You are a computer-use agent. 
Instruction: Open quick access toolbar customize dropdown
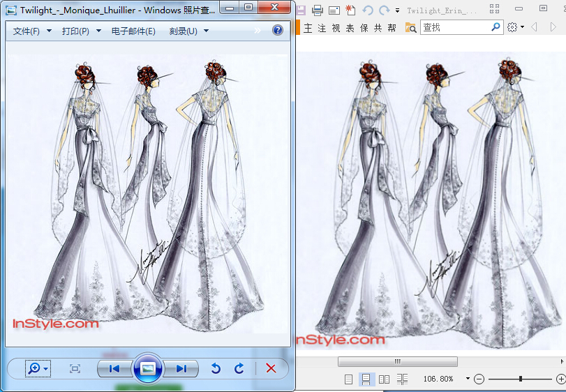pyautogui.click(x=397, y=10)
